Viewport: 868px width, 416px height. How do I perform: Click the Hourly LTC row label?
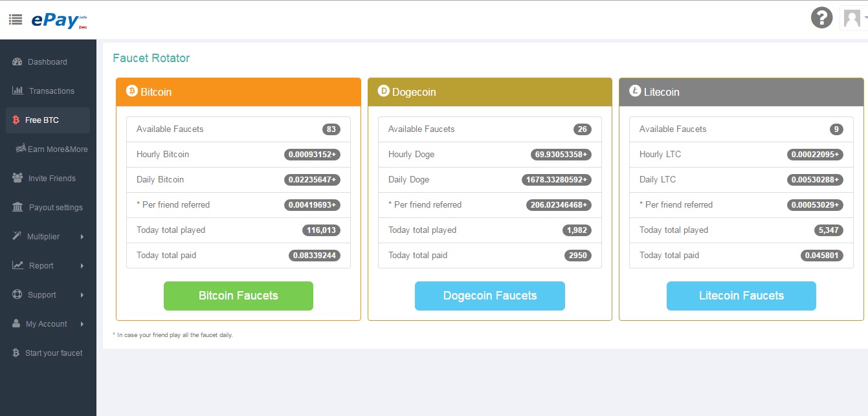660,155
